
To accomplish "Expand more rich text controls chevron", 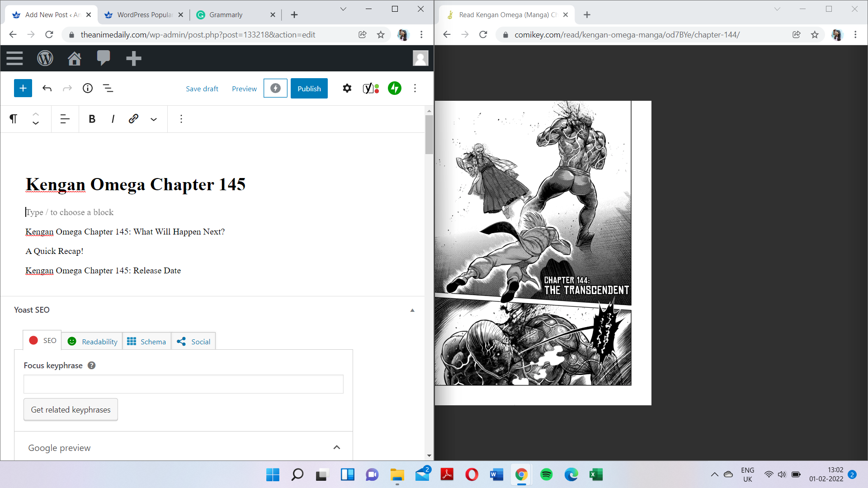I will tap(154, 119).
